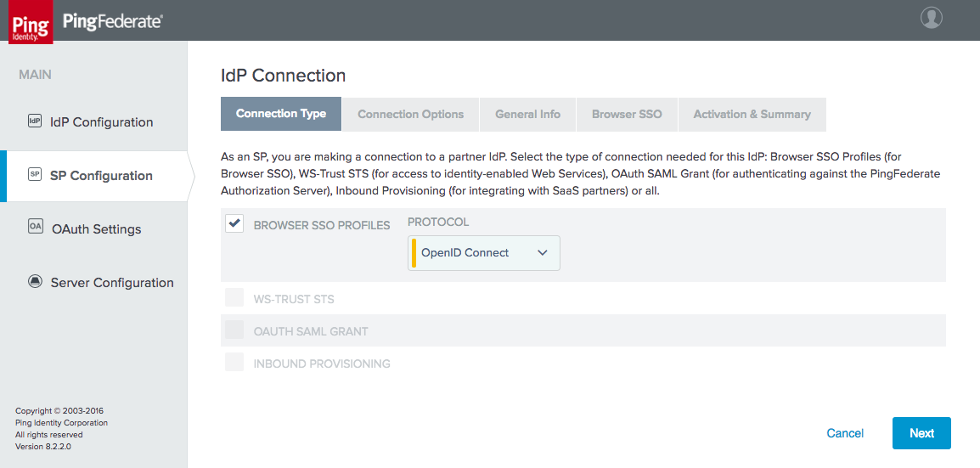Screen dimensions: 980x468
Task: Open the Protocol dropdown showing OpenID Connect
Action: pyautogui.click(x=484, y=253)
